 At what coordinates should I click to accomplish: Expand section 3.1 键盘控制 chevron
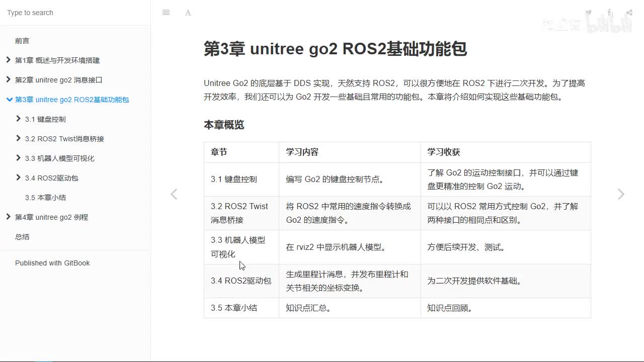[19, 119]
